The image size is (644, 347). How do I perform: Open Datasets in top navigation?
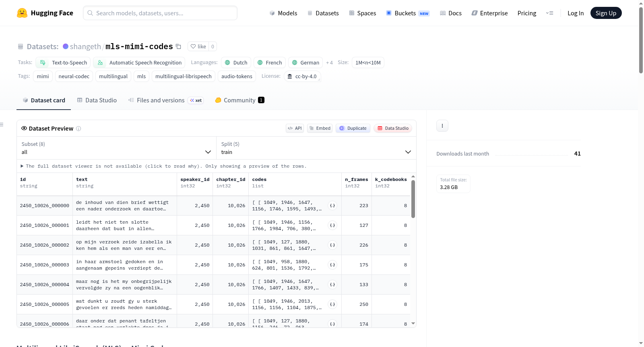pos(323,13)
